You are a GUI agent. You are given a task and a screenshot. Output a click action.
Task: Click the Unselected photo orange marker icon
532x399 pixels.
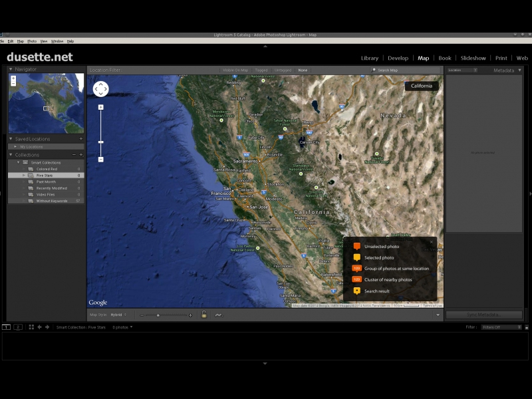(356, 246)
